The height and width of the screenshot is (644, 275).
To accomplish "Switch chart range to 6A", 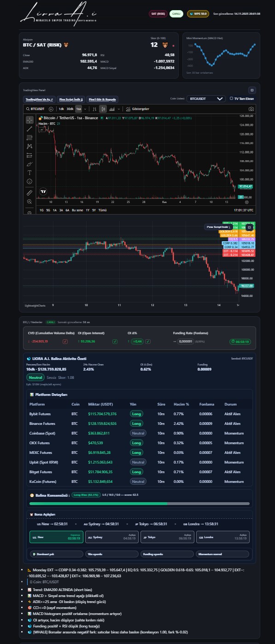I will point(67,210).
